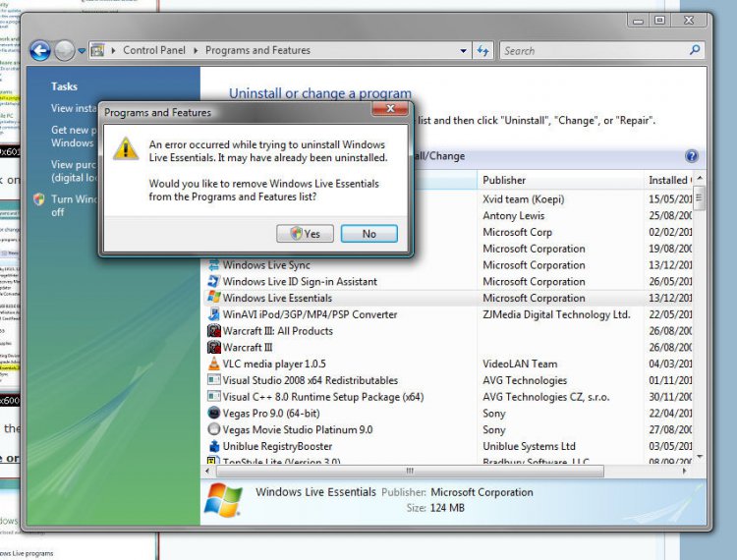
Task: Open the recent pages dropdown arrow
Action: tap(82, 51)
